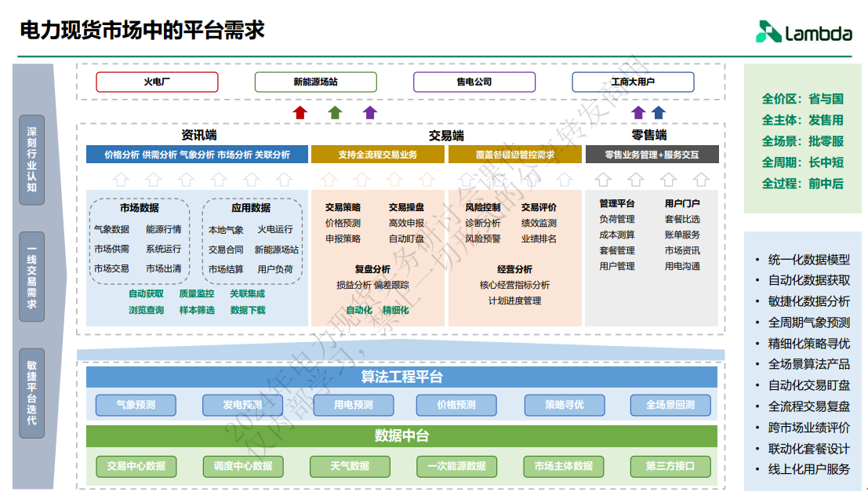Click the 售电公司 box
Viewport: 868px width, 499px height.
coord(474,82)
